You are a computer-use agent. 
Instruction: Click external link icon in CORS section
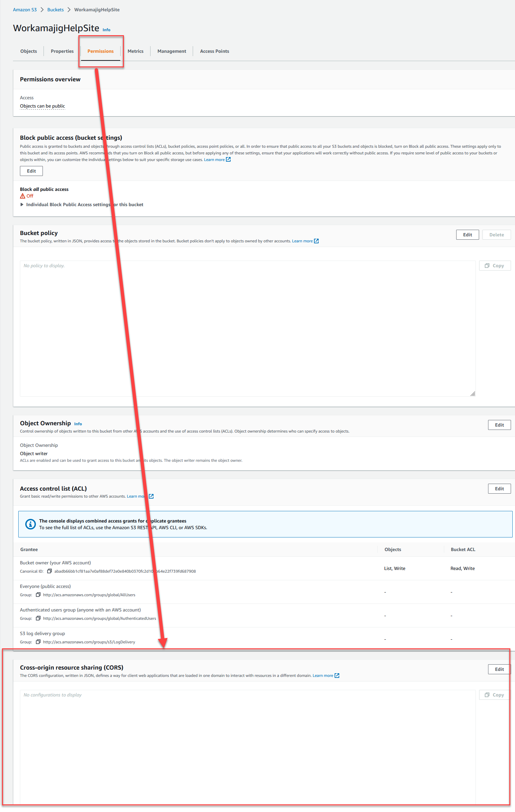(x=337, y=676)
